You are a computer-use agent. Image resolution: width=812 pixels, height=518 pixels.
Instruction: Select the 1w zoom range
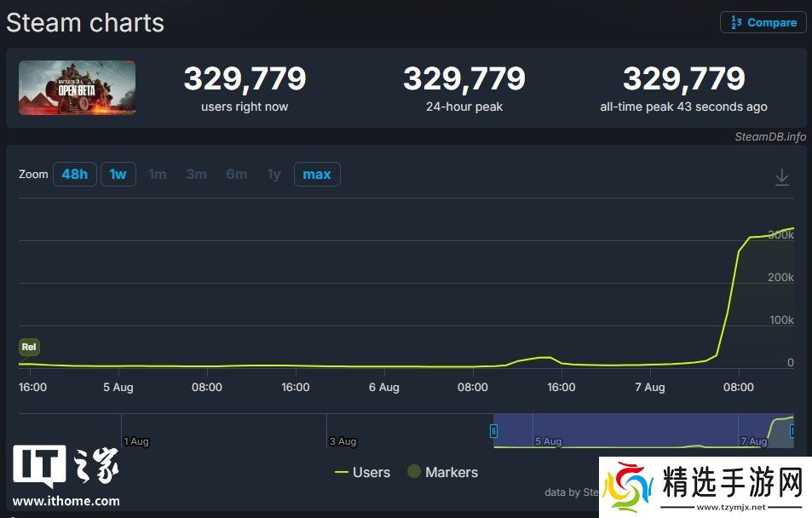coord(118,175)
